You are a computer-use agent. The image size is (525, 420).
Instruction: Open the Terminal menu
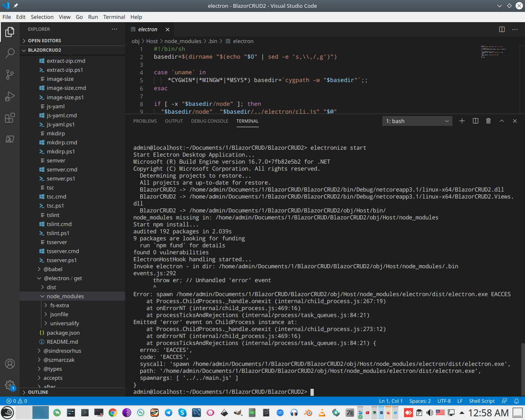coord(114,17)
